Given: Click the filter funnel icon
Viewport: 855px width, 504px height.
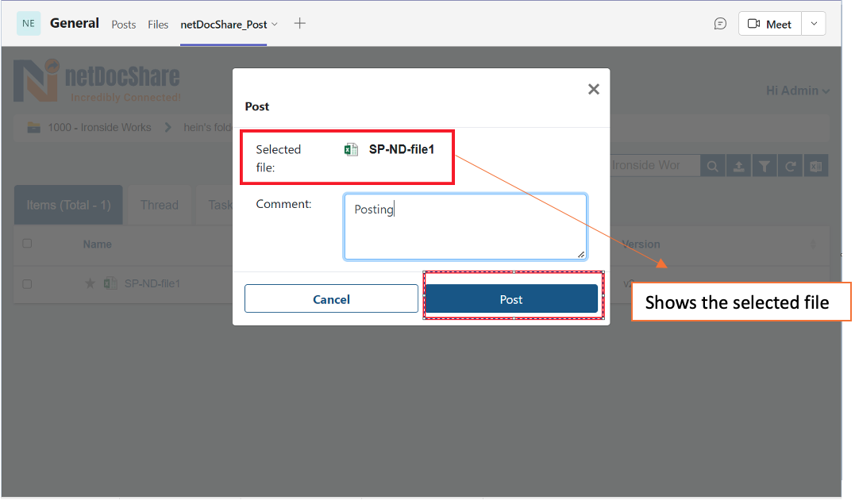Looking at the screenshot, I should click(764, 166).
